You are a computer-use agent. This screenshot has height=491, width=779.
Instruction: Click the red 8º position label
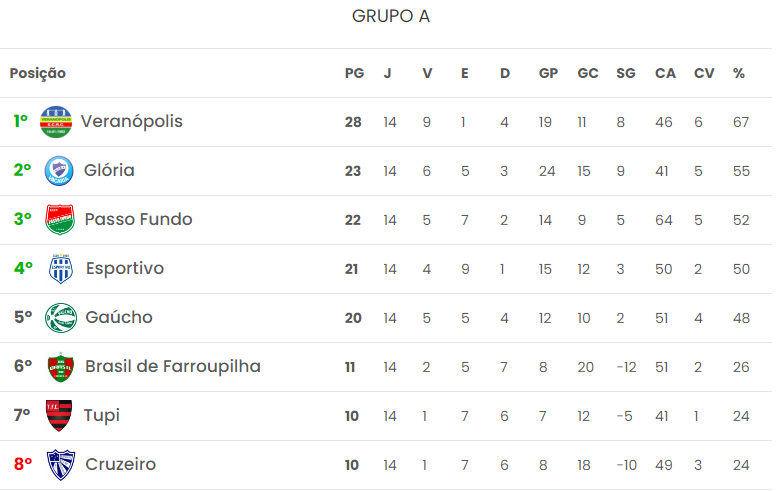[x=23, y=465]
